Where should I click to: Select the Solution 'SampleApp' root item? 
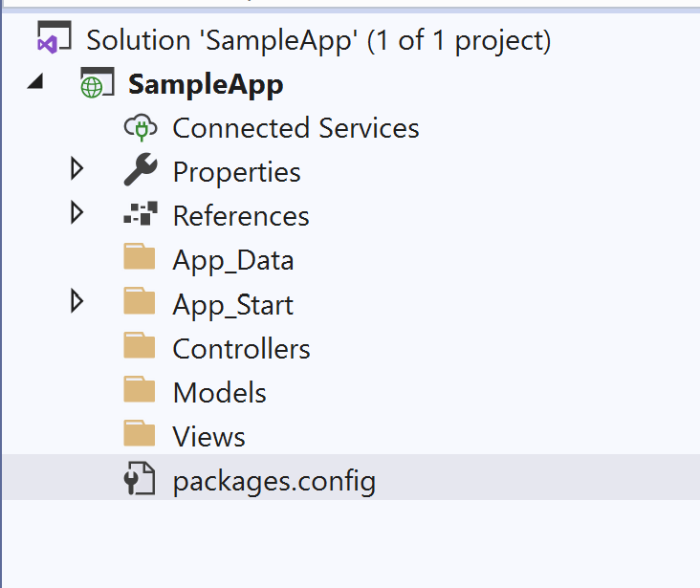tap(318, 41)
